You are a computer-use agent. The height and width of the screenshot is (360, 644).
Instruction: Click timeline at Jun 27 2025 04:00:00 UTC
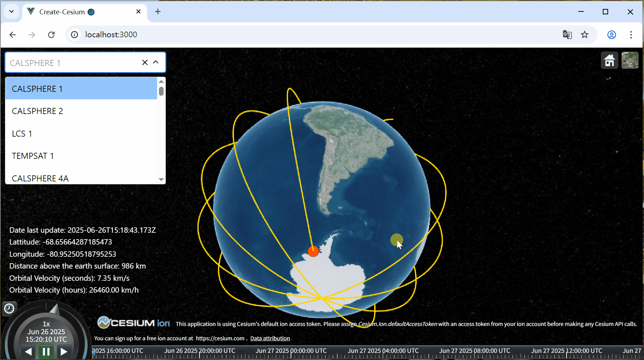383,351
